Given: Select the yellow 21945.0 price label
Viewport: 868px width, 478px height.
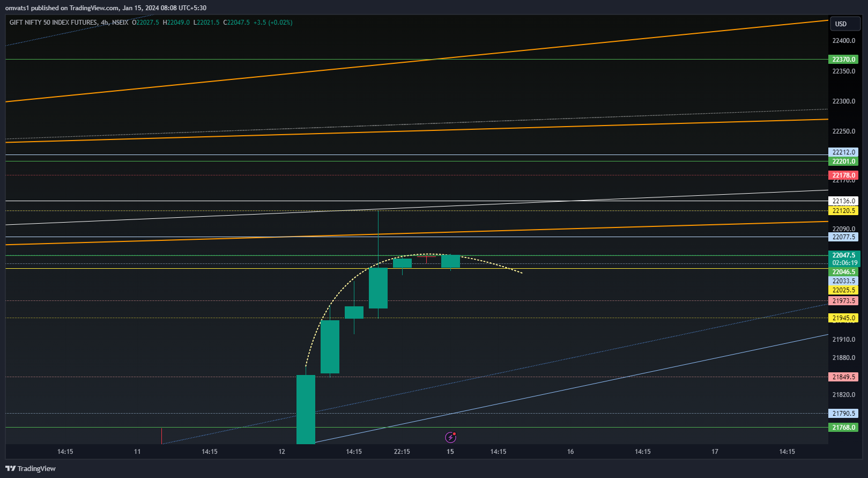Looking at the screenshot, I should (x=843, y=318).
